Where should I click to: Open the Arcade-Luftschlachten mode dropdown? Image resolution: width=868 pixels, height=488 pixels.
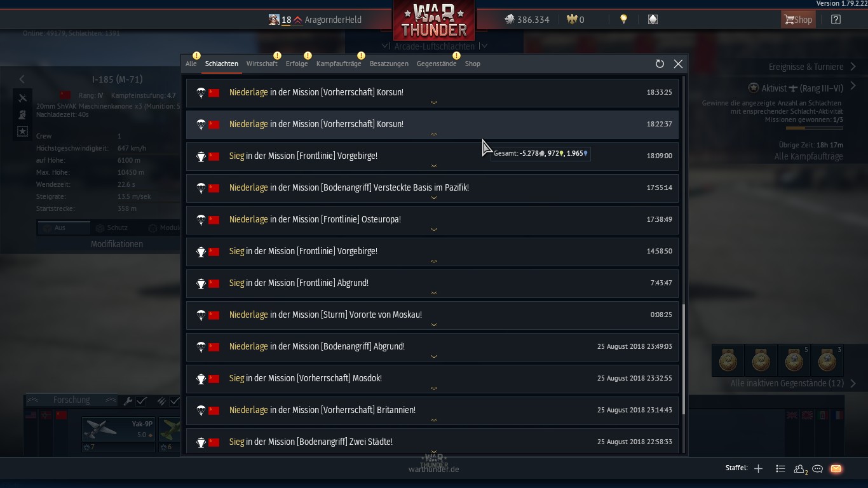434,46
